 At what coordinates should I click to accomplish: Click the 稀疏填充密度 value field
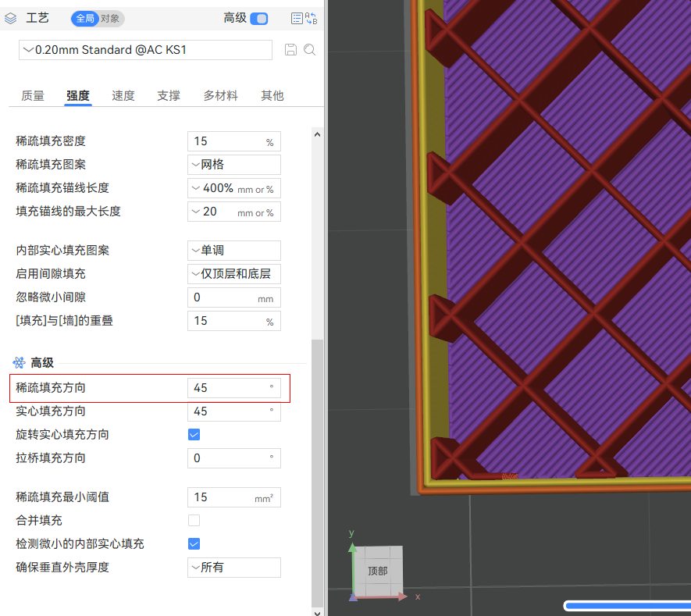point(234,141)
